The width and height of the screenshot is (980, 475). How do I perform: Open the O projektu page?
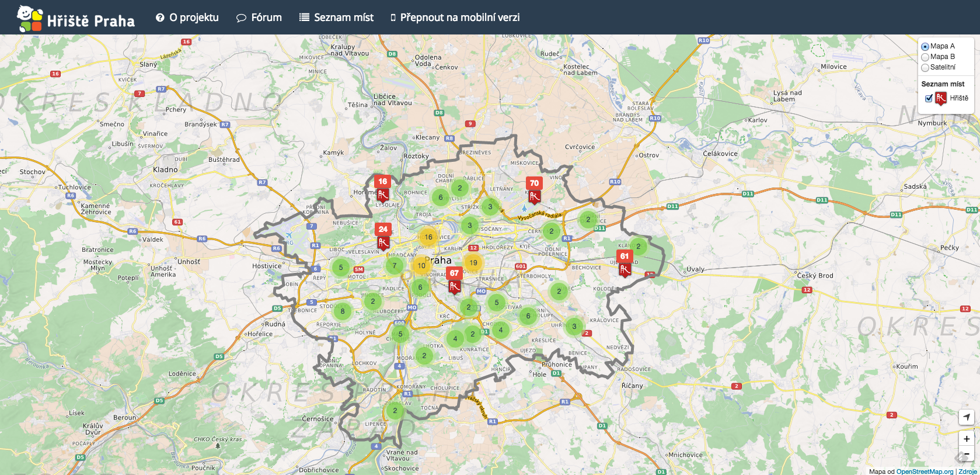(187, 18)
